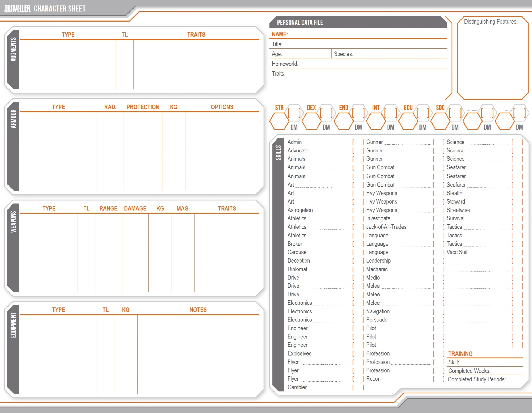Click the EDU characteristic hexagon
This screenshot has height=413, width=532.
(408, 121)
